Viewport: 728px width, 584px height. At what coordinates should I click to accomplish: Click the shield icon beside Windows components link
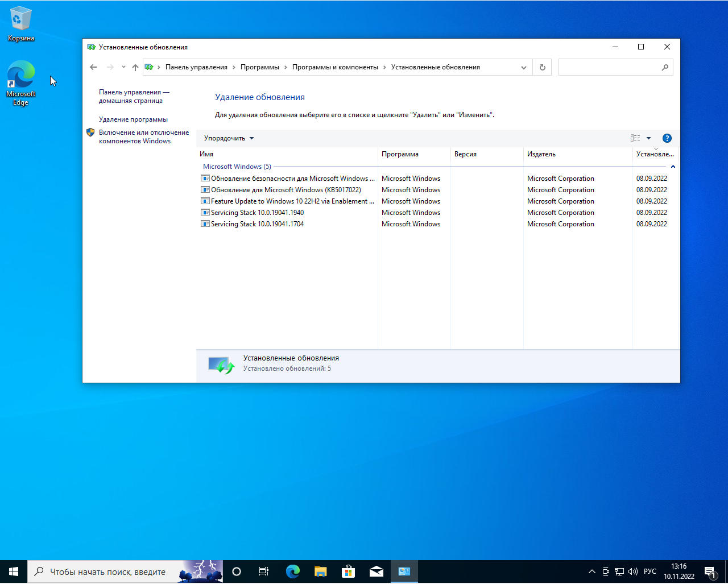(90, 132)
